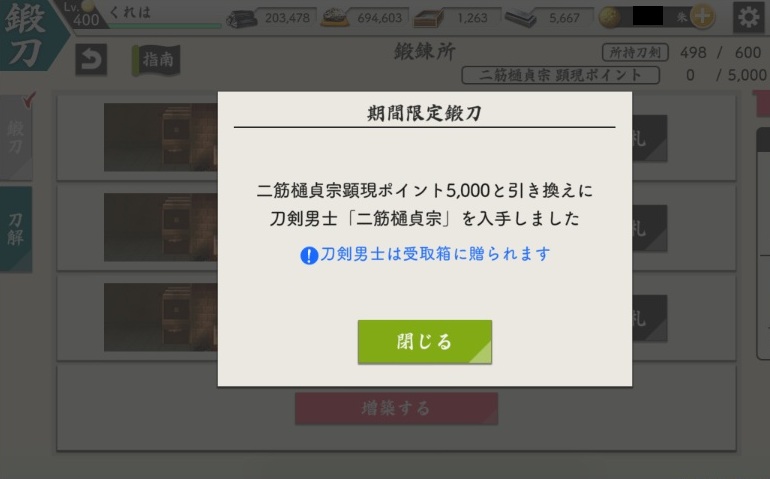Image resolution: width=770 pixels, height=479 pixels.
Task: Click the 二筋樋貞宗 顕現ポイント label
Action: [560, 75]
